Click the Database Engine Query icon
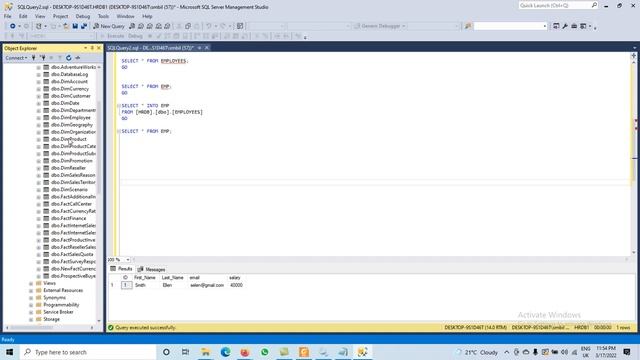The width and height of the screenshot is (640, 360). [132, 26]
